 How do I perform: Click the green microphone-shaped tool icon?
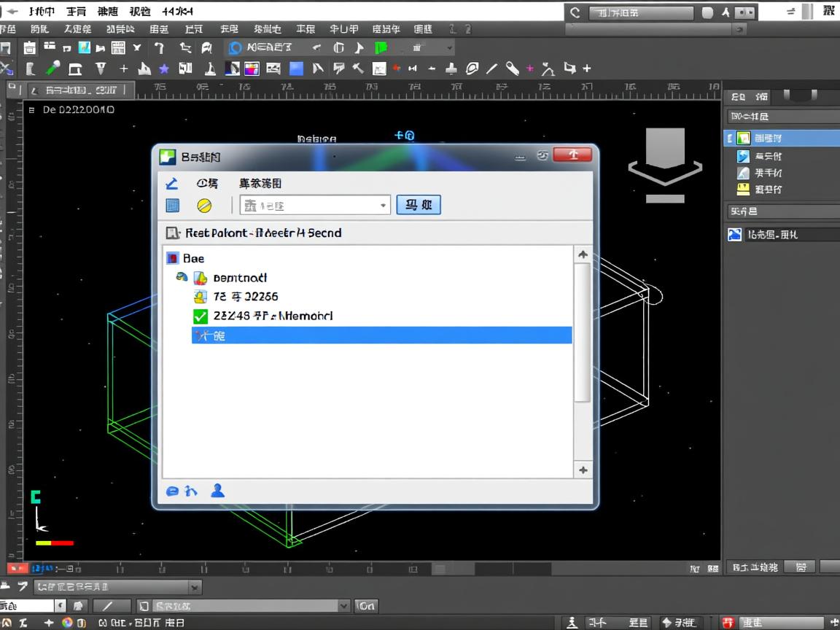[52, 69]
